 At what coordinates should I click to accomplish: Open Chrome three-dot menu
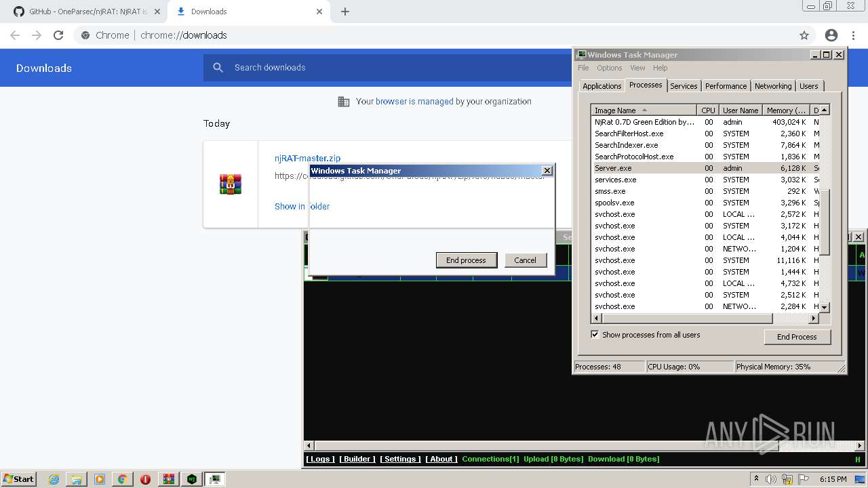(853, 35)
